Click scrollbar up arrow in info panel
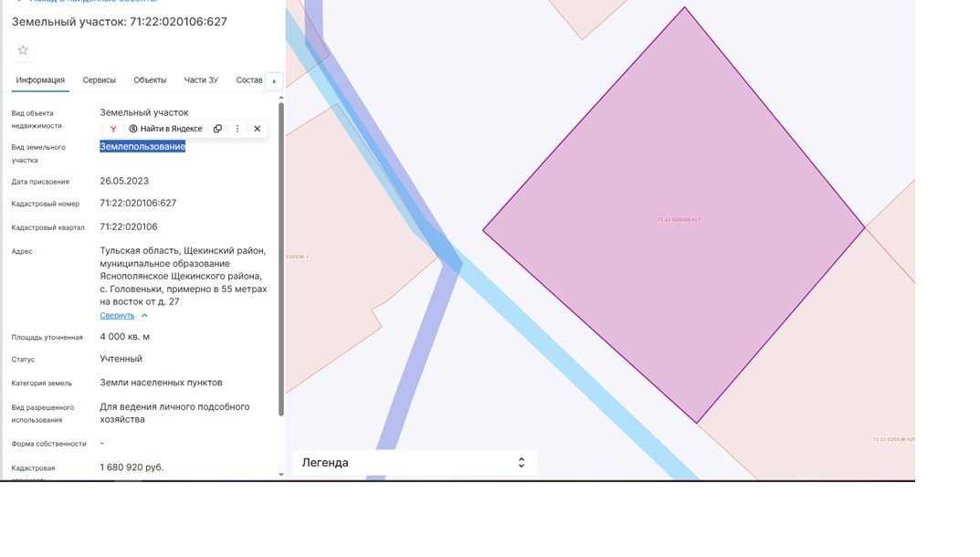This screenshot has height=557, width=980. [281, 98]
